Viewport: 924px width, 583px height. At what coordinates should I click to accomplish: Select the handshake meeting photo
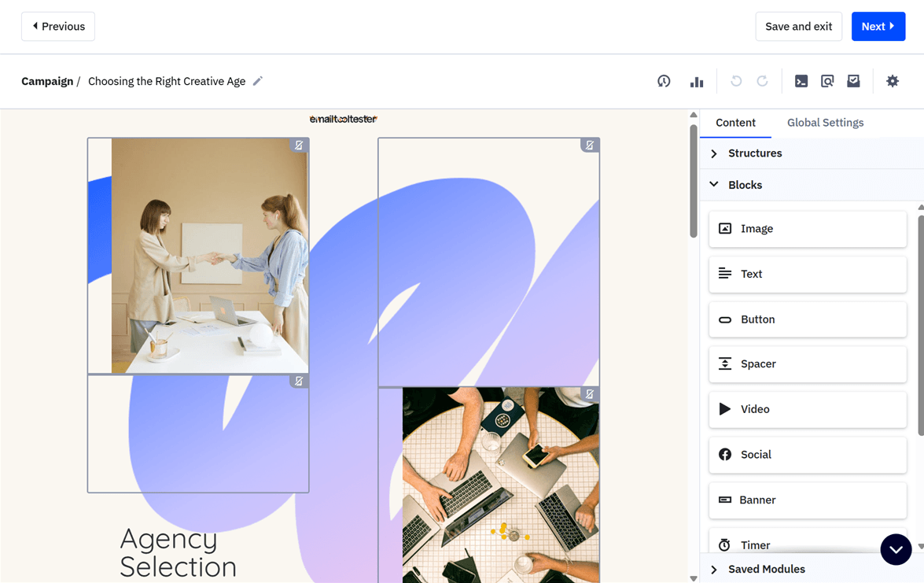click(x=210, y=256)
